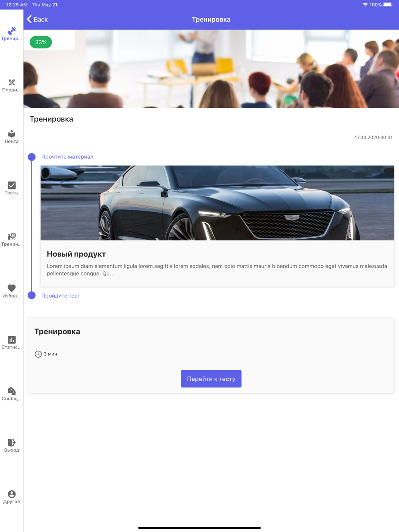
Task: Click the Тренировка heading below the banner
Action: (51, 119)
